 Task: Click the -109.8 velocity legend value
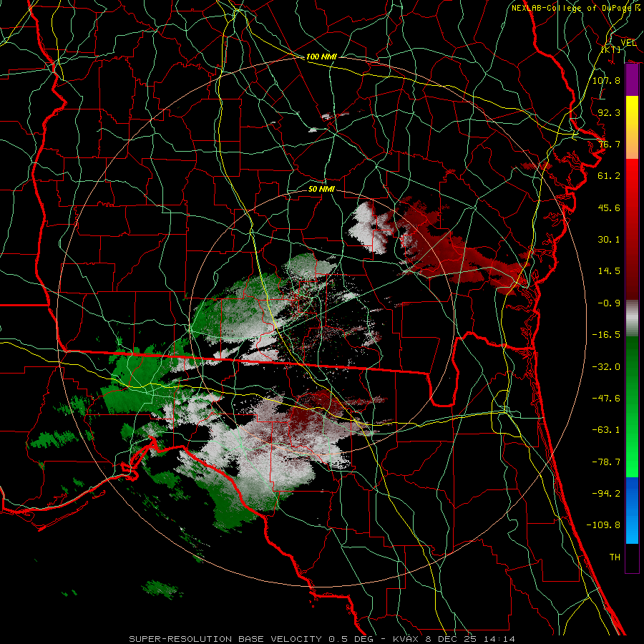(x=603, y=525)
